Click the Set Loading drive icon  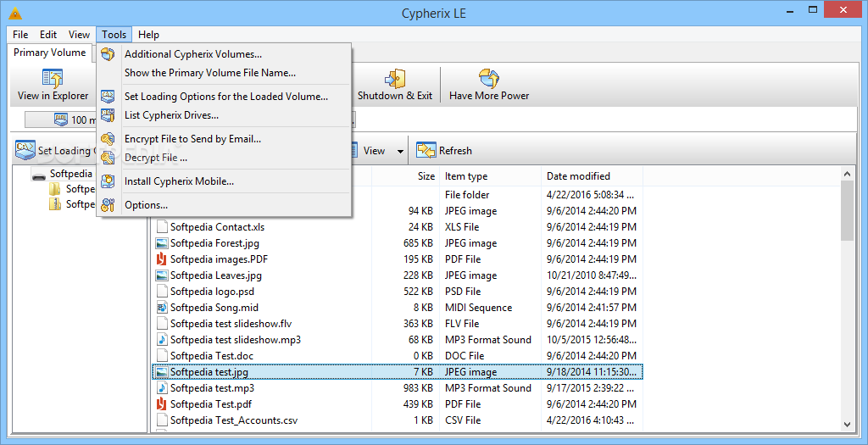(25, 150)
